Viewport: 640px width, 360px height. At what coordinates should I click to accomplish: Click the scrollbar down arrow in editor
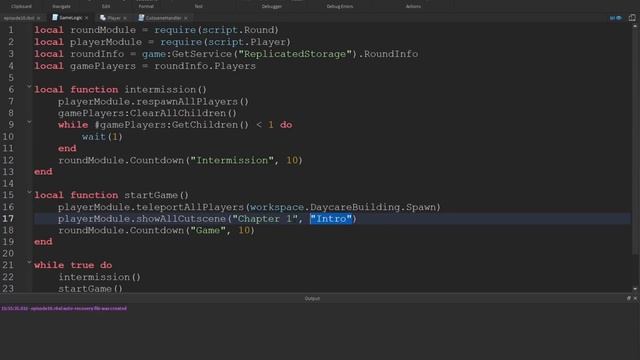tap(635, 289)
